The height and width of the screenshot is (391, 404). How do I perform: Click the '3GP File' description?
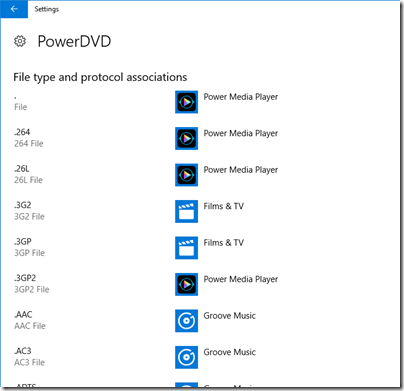29,253
